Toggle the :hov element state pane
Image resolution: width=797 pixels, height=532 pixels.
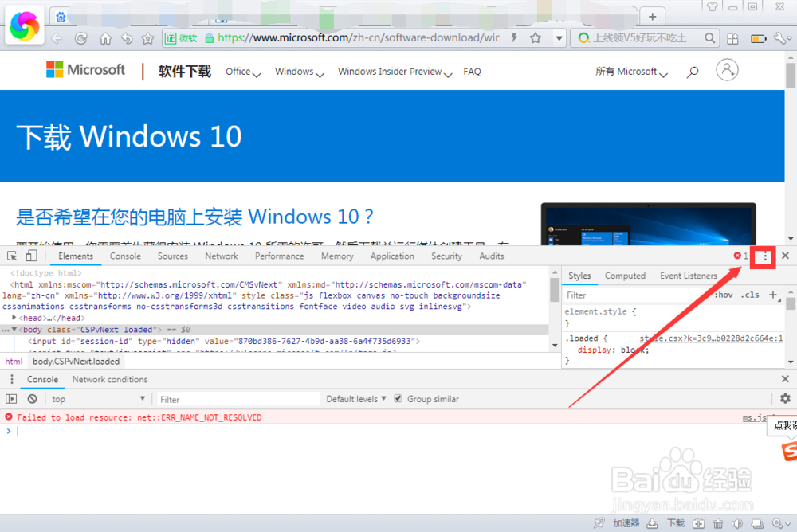[722, 295]
